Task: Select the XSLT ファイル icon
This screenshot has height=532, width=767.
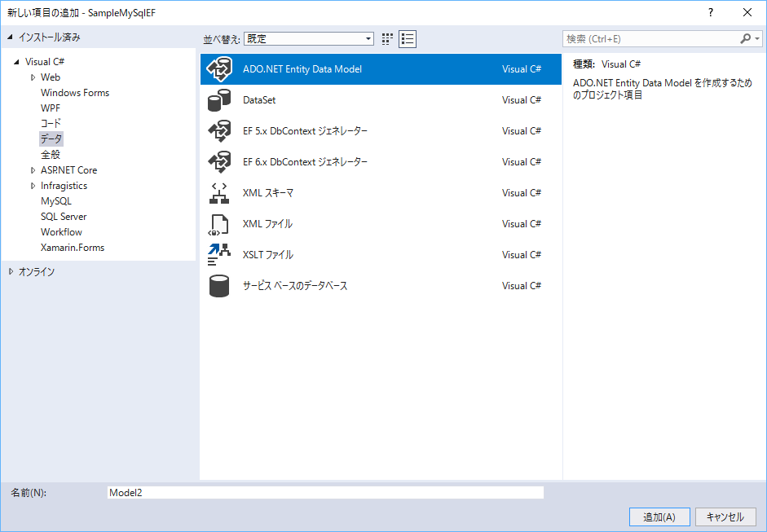Action: (x=219, y=255)
